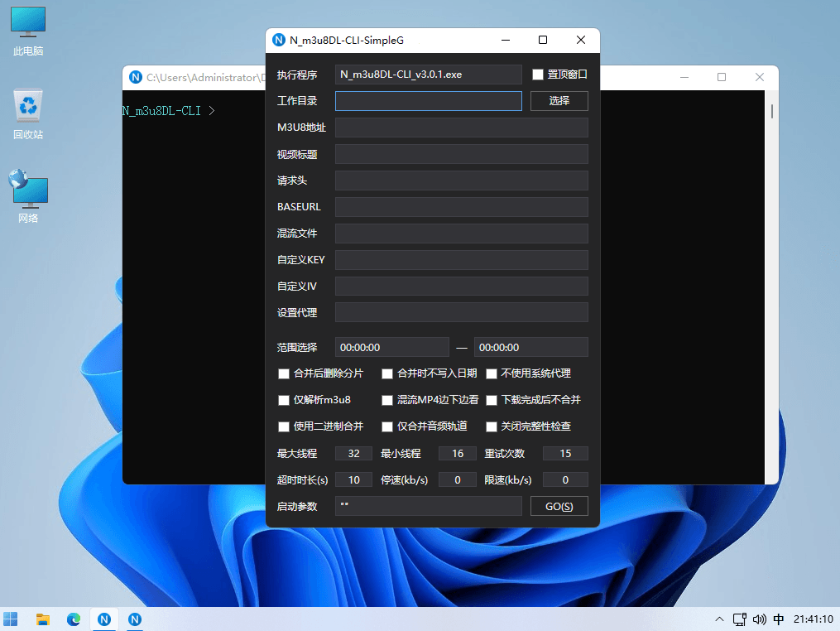This screenshot has height=631, width=840.
Task: Click the range end time 00:00:00 field
Action: pyautogui.click(x=530, y=348)
